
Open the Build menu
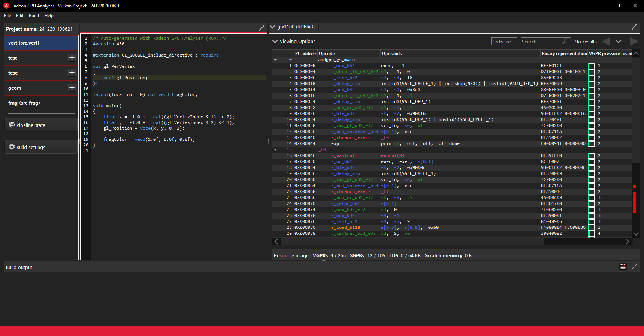[34, 16]
